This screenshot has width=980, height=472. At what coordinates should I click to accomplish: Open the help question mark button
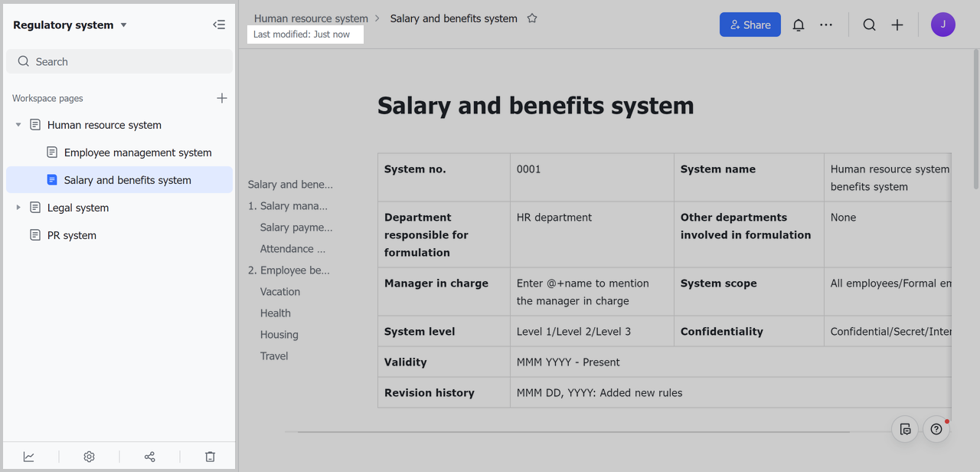[x=936, y=429]
